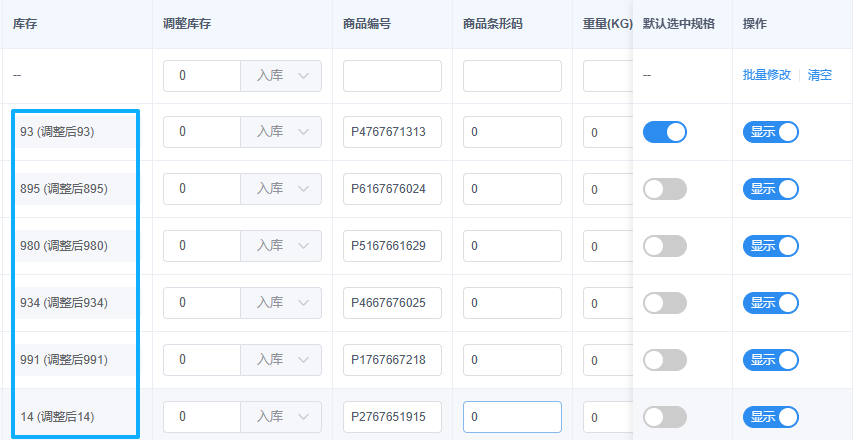Toggle 显示 switch for P5167661629 row
Image resolution: width=865 pixels, height=440 pixels.
point(770,246)
